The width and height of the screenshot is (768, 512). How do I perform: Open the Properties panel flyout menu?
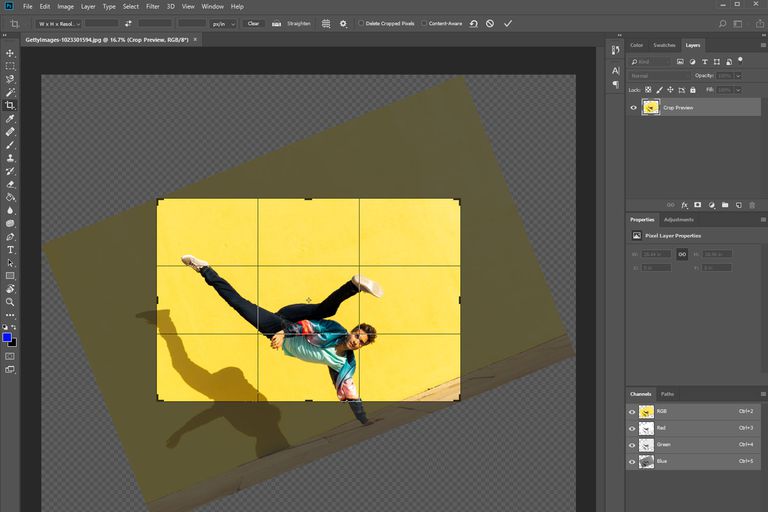pos(763,219)
